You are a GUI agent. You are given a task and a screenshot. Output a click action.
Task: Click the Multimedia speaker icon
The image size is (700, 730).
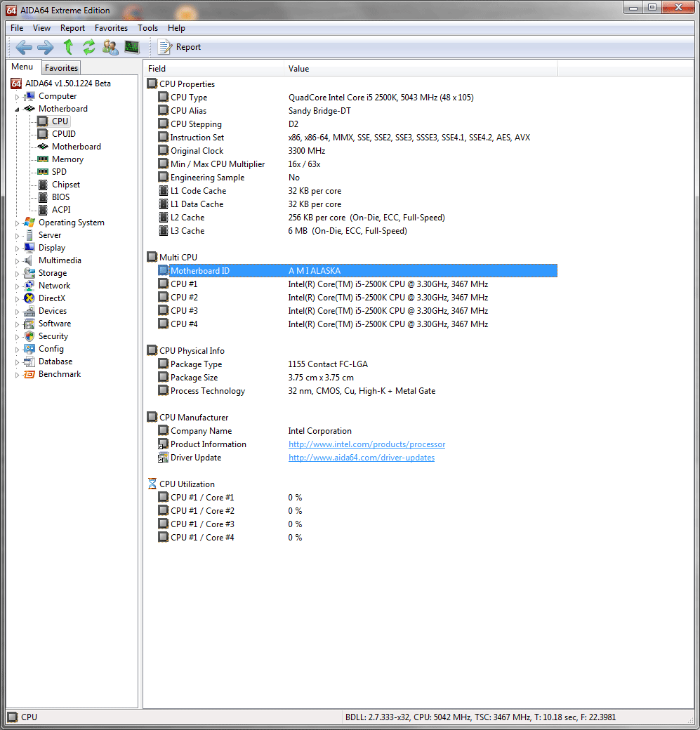tap(29, 260)
